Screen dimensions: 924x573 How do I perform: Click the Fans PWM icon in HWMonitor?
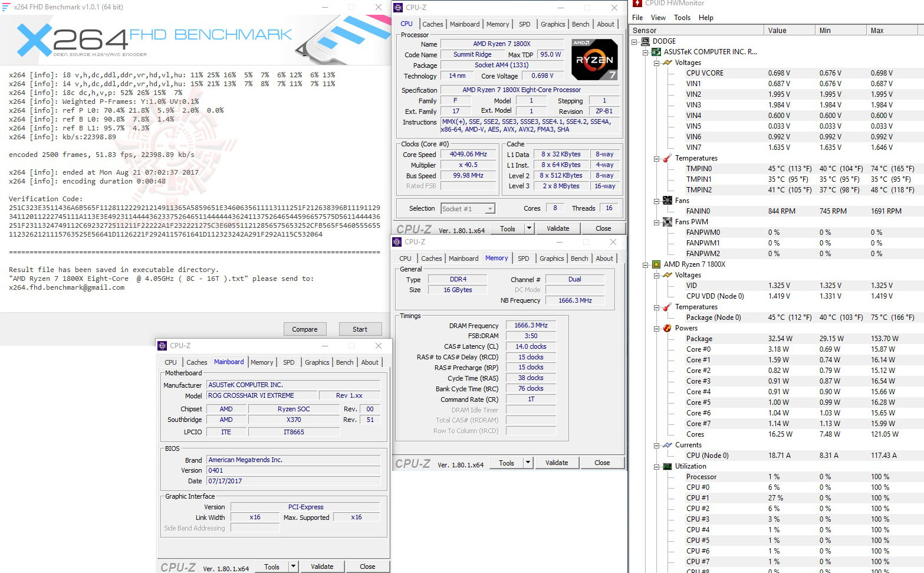coord(667,221)
